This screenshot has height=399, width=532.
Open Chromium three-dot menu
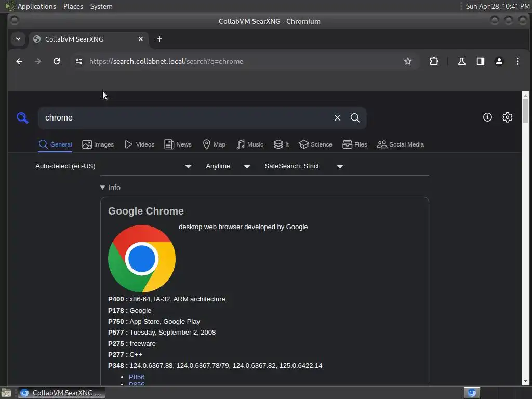(517, 61)
